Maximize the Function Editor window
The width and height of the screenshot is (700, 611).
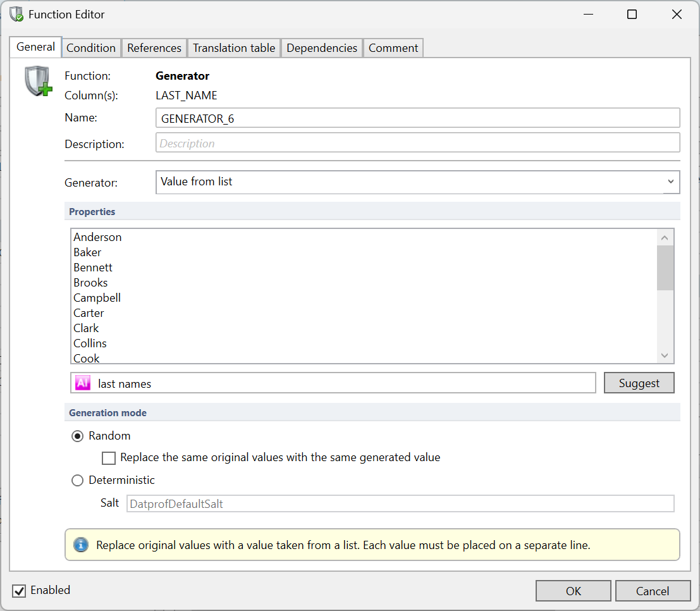[632, 15]
